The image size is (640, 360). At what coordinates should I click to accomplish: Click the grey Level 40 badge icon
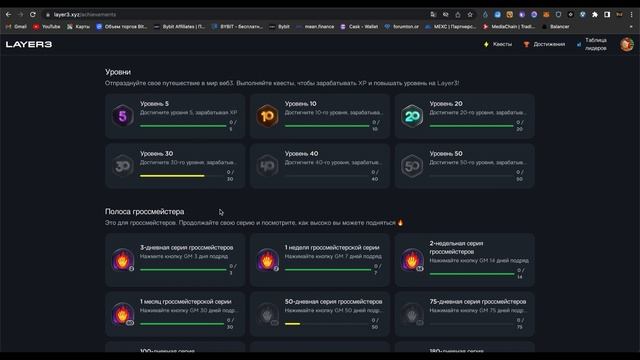pos(267,166)
